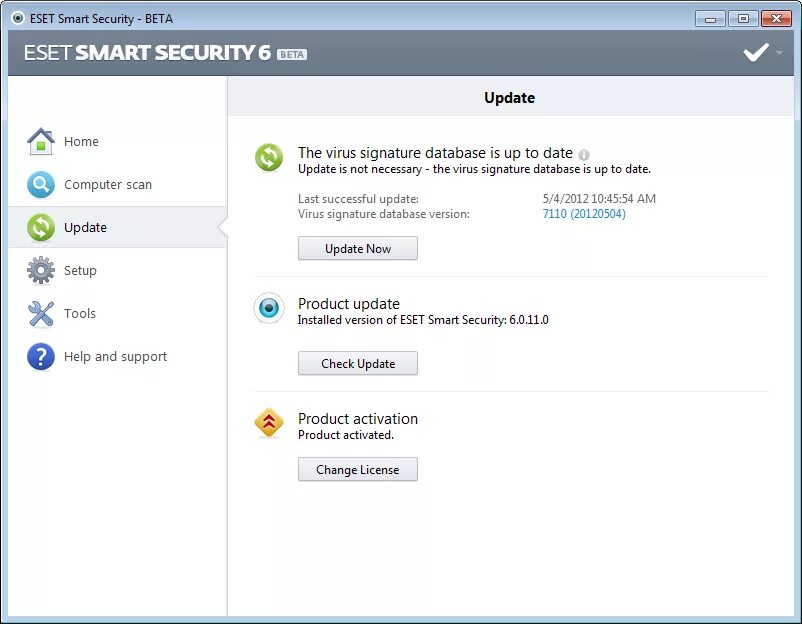Open the Tools menu item
802x624 pixels.
coord(80,314)
